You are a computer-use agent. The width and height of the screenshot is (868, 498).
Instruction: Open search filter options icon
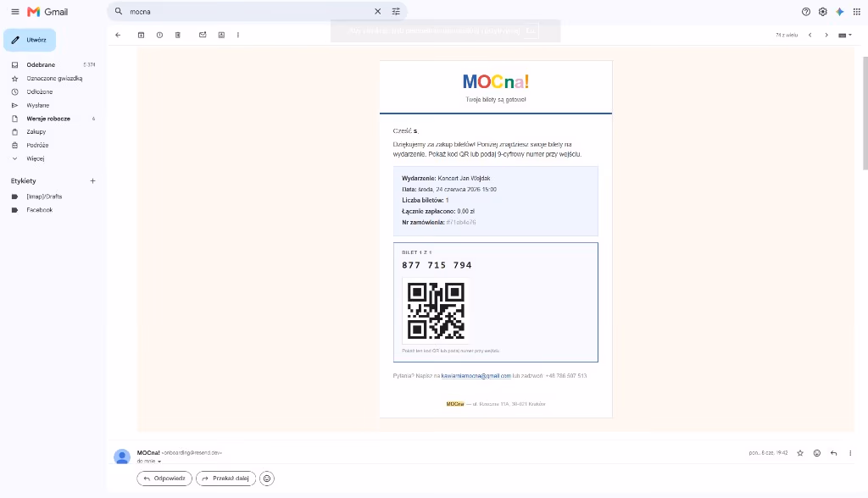pyautogui.click(x=396, y=12)
